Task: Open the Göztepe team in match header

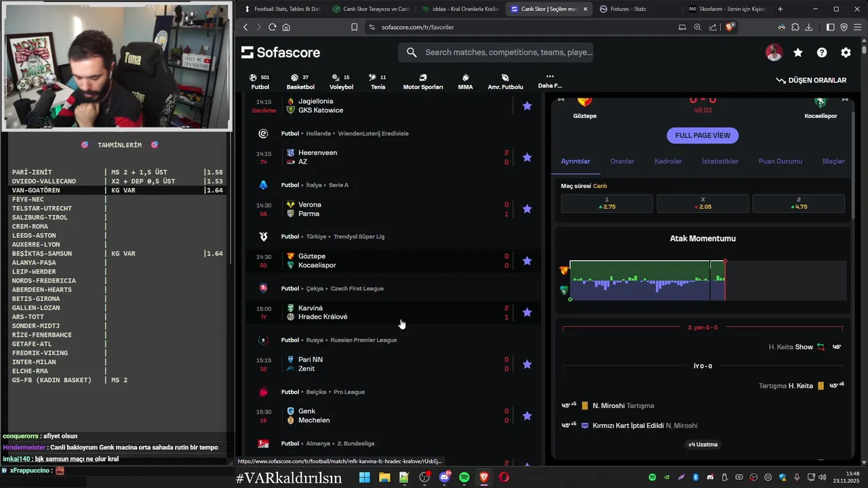Action: [585, 107]
